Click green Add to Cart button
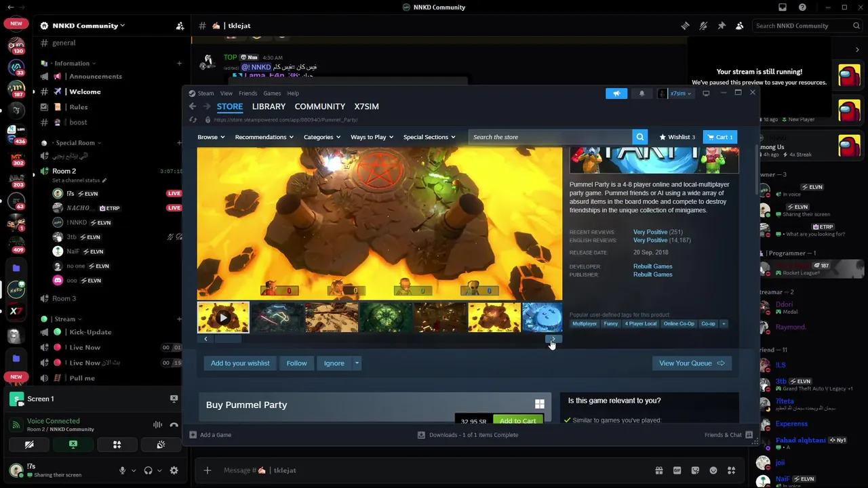This screenshot has width=868, height=488. pos(517,420)
